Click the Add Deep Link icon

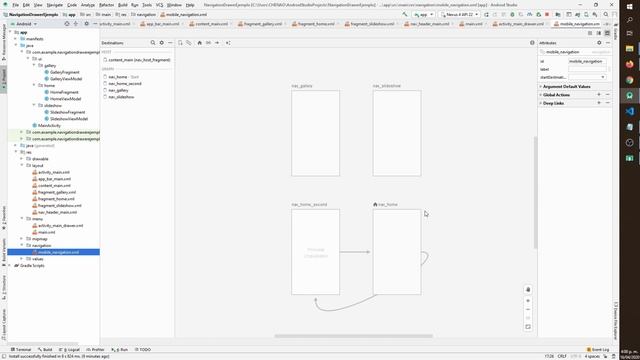tap(208, 43)
